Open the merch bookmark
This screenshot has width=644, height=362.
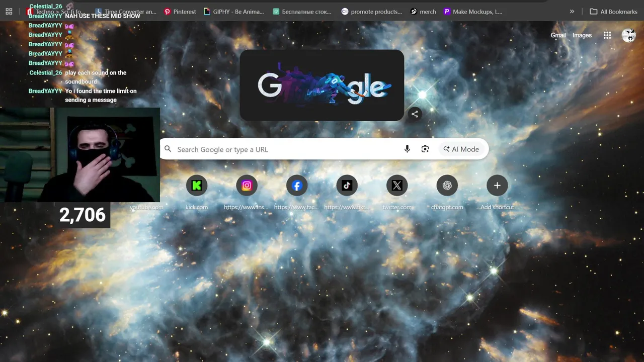pyautogui.click(x=423, y=12)
